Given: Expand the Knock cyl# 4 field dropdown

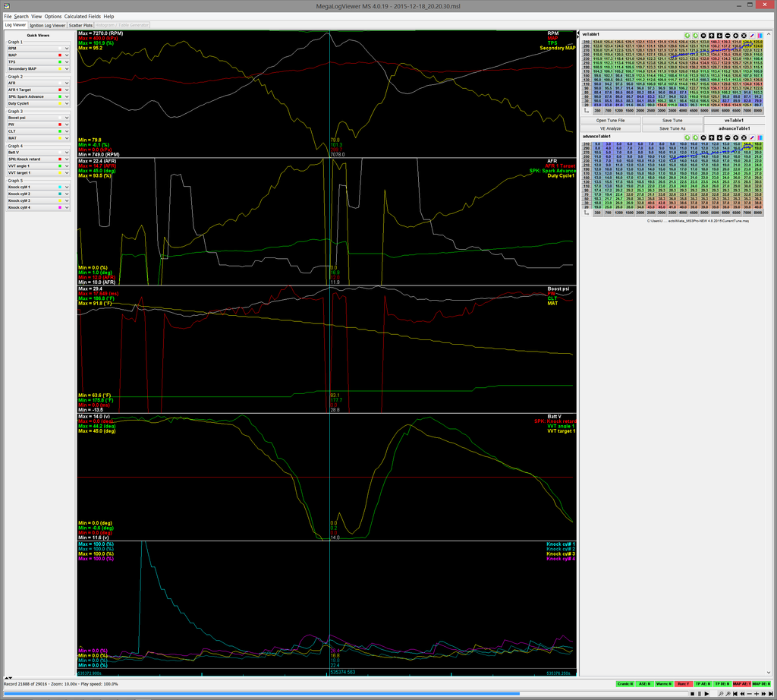Looking at the screenshot, I should click(67, 207).
